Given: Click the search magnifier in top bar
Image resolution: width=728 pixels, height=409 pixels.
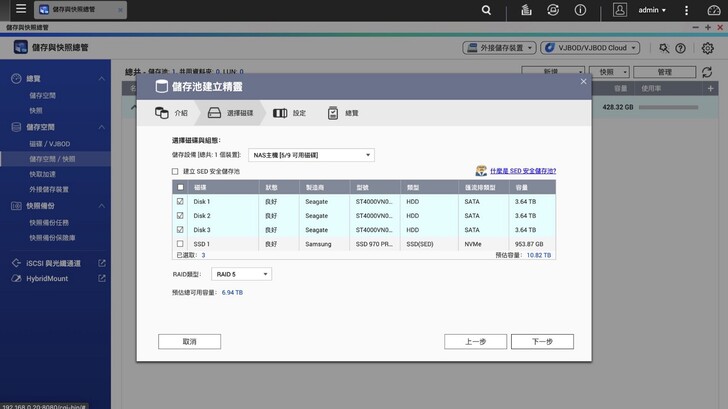Looking at the screenshot, I should click(x=486, y=10).
